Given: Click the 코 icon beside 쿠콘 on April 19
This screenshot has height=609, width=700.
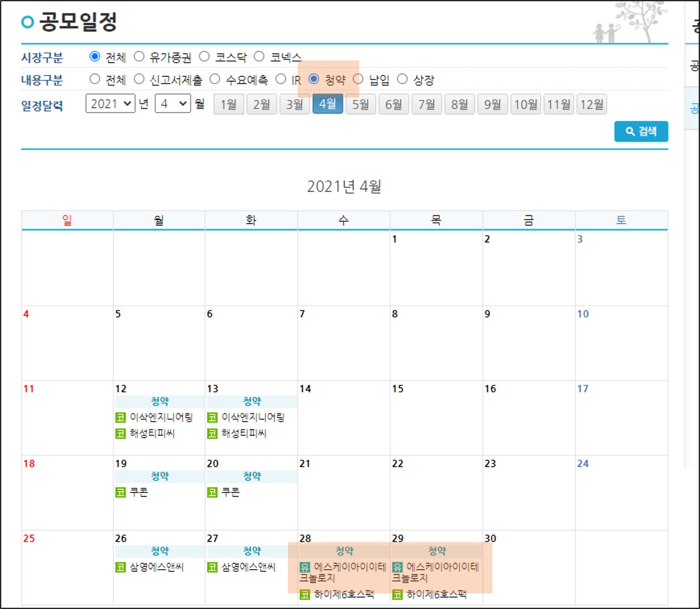Looking at the screenshot, I should coord(120,492).
